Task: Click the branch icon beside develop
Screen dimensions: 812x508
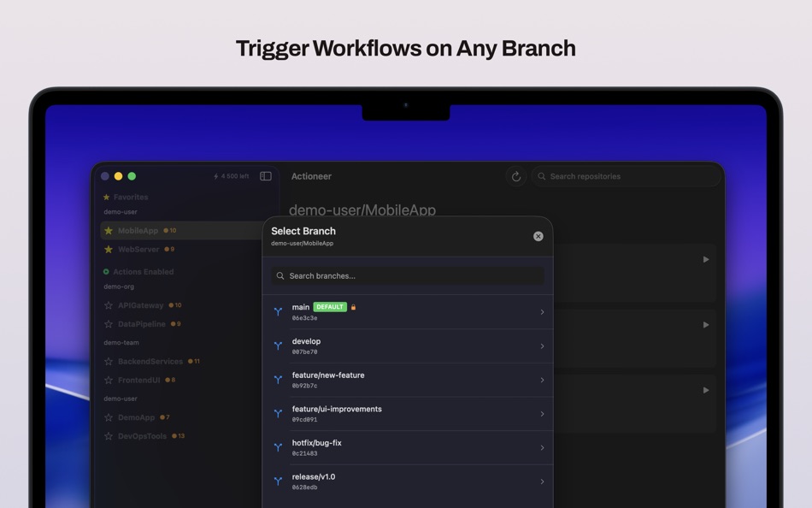Action: coord(278,345)
